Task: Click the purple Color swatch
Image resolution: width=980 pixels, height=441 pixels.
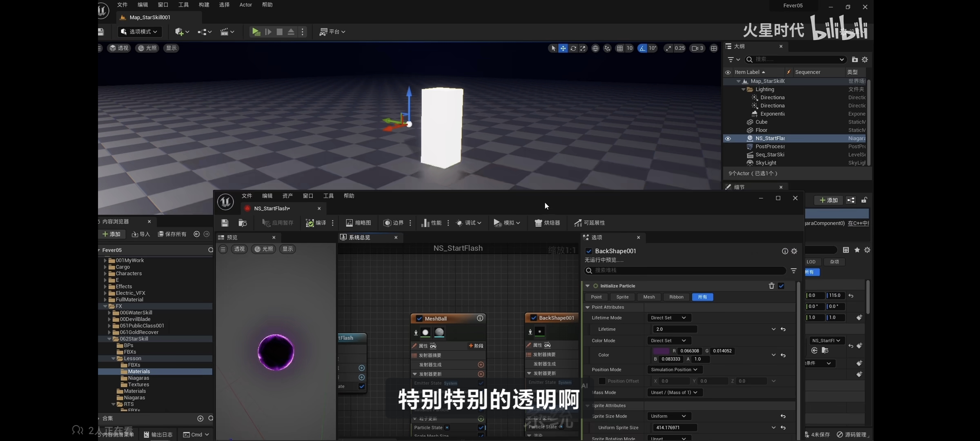Action: click(x=661, y=351)
